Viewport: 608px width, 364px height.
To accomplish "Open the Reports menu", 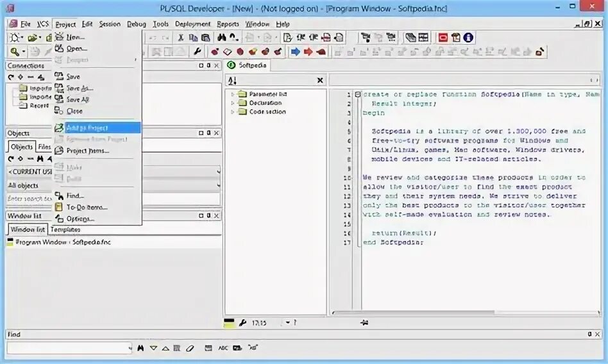I will [228, 24].
